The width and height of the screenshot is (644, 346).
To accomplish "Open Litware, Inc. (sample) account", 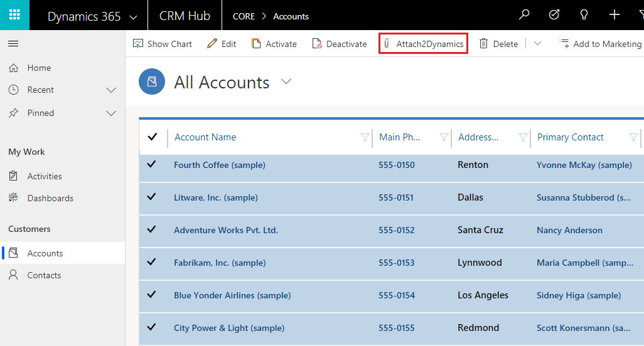I will (216, 197).
